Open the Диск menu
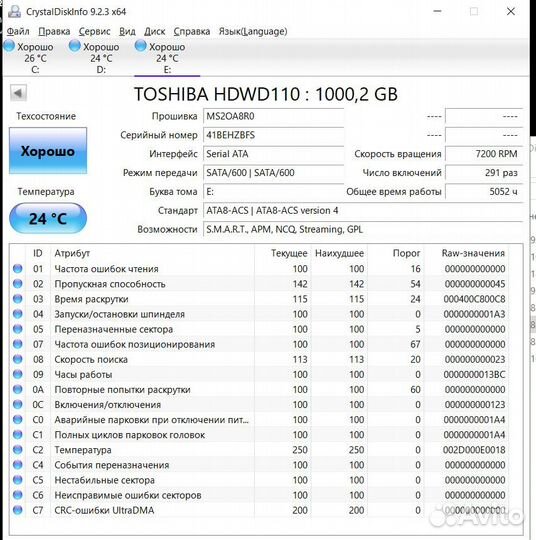Screen dimensions: 536x540 point(154,31)
